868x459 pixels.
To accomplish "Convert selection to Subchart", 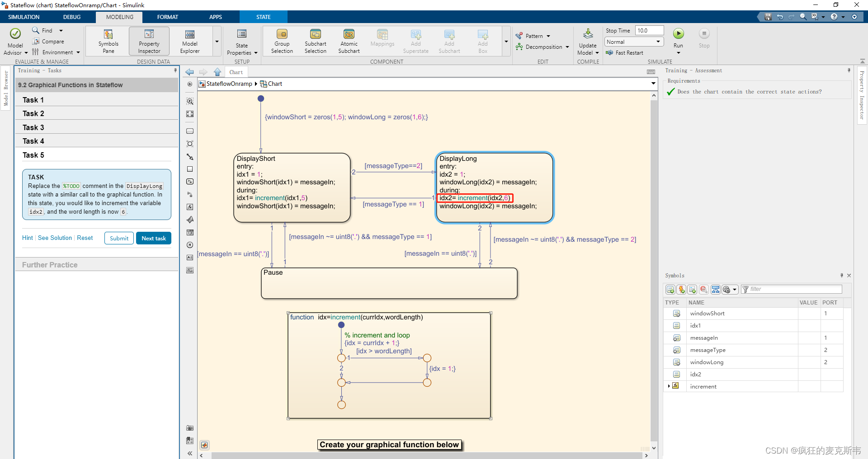I will (316, 41).
